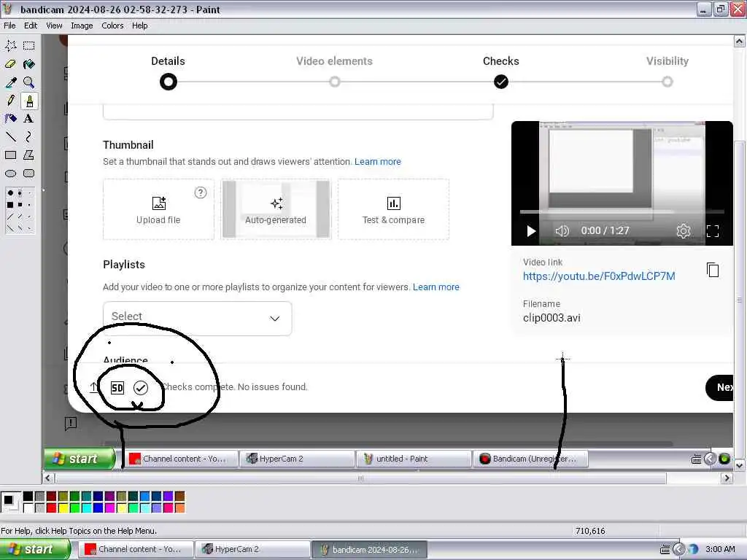Open the Edit menu
The height and width of the screenshot is (560, 747).
pyautogui.click(x=31, y=26)
